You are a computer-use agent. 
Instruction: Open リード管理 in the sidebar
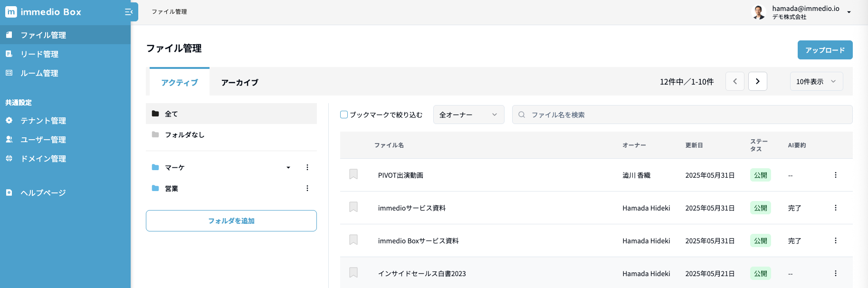(x=39, y=54)
